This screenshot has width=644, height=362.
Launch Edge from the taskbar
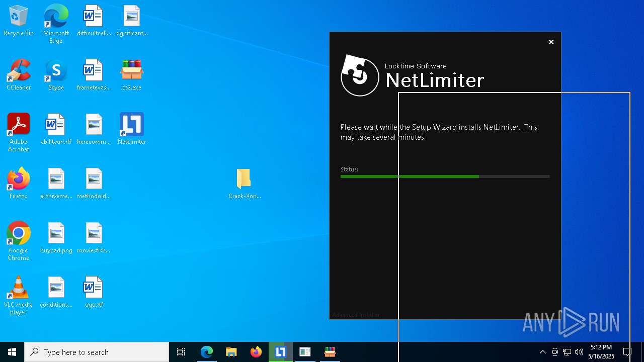tap(207, 352)
